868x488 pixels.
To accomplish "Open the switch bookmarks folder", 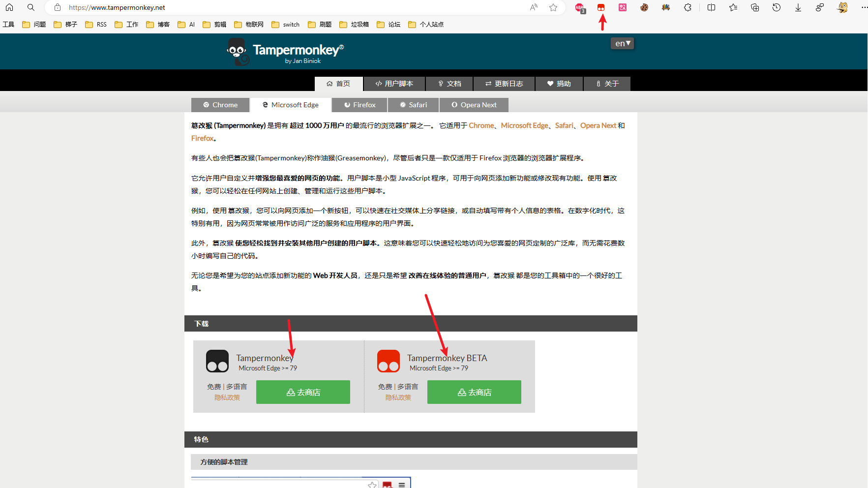I will pos(286,25).
